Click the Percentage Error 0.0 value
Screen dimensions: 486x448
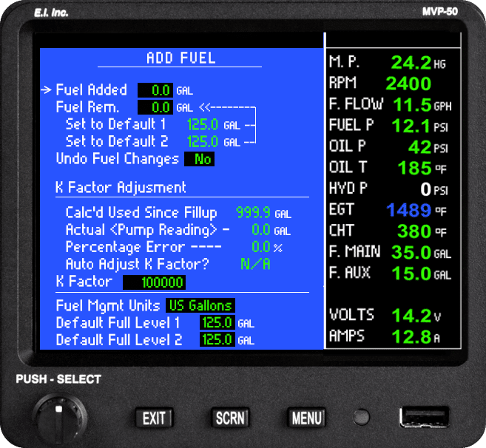260,247
